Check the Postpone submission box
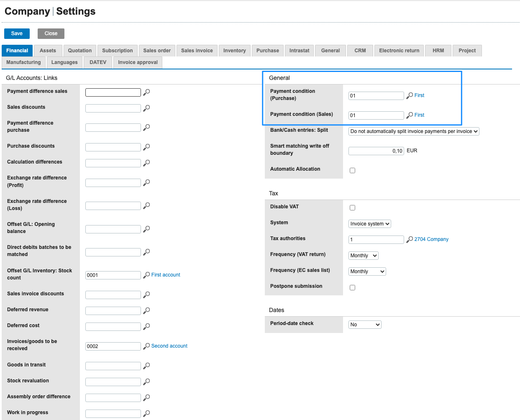This screenshot has height=420, width=520. click(352, 287)
